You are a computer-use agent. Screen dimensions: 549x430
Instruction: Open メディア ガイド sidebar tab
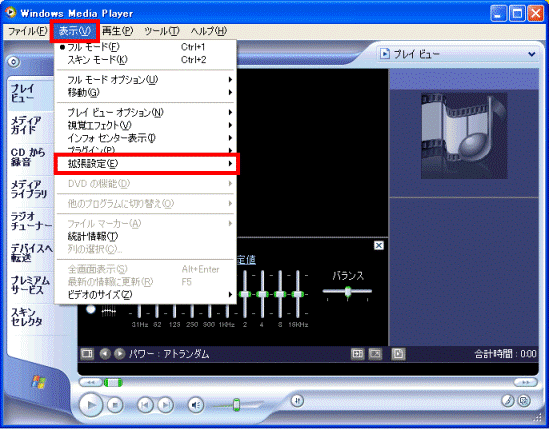pyautogui.click(x=29, y=125)
